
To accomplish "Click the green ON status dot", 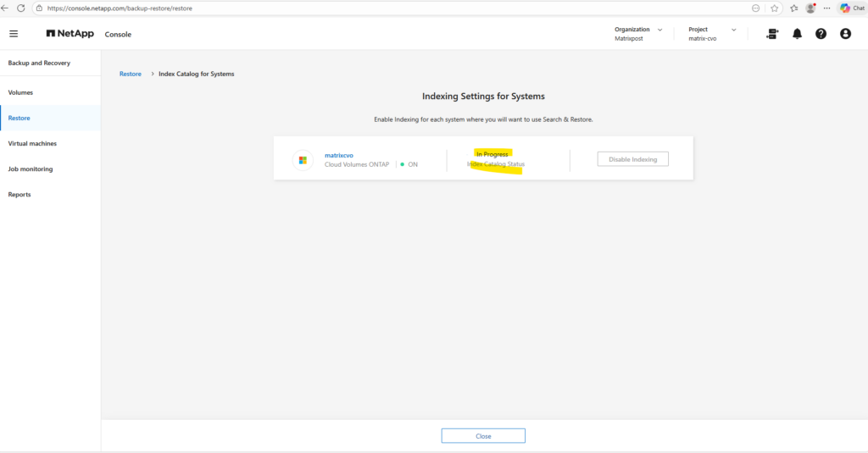I will (403, 164).
